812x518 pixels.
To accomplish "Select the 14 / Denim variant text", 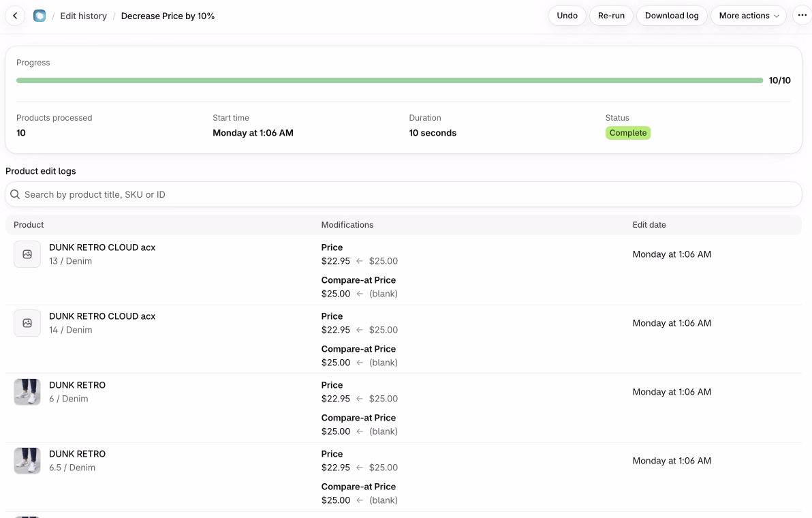I will click(x=70, y=330).
